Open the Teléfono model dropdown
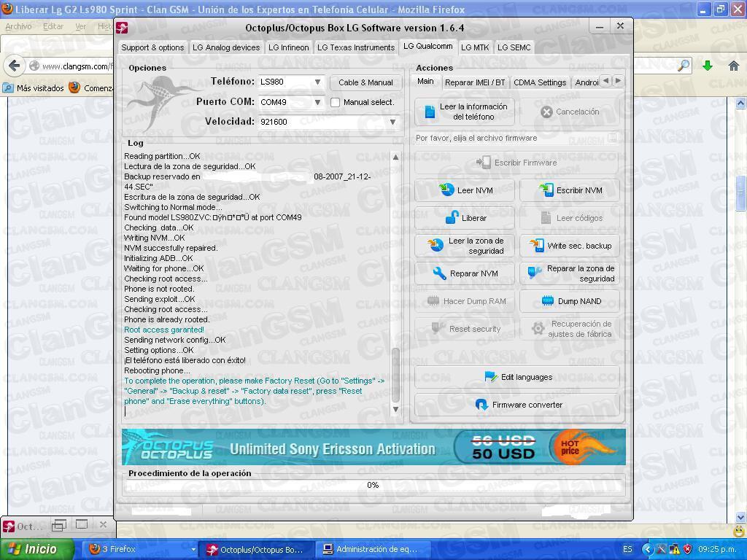Image resolution: width=747 pixels, height=560 pixels. 317,82
